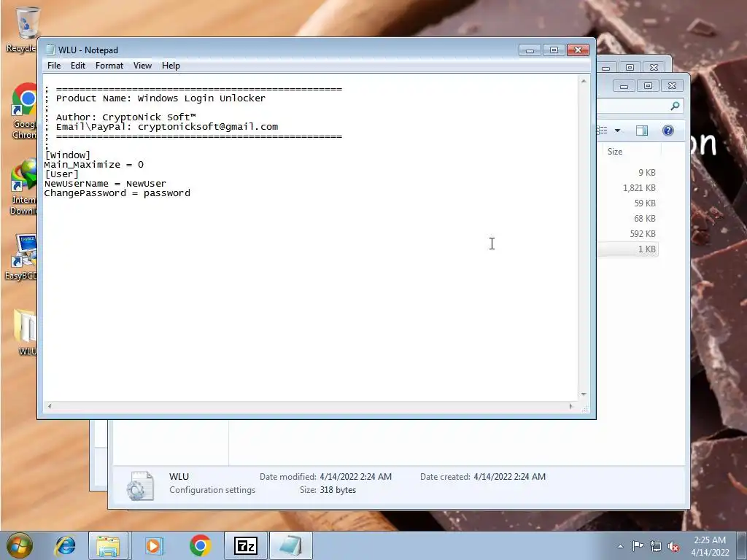Open 7-Zip from the taskbar
Viewport: 747px width, 560px height.
[246, 545]
